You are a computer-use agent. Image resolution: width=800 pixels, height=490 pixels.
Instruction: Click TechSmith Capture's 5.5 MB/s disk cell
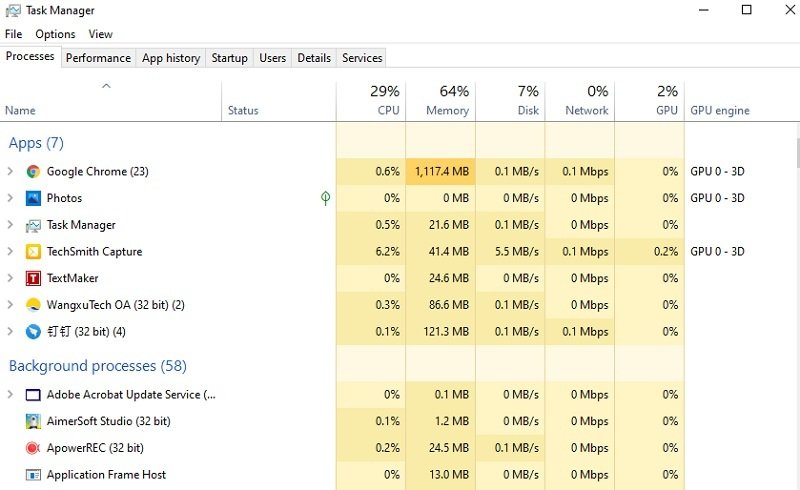pyautogui.click(x=510, y=252)
